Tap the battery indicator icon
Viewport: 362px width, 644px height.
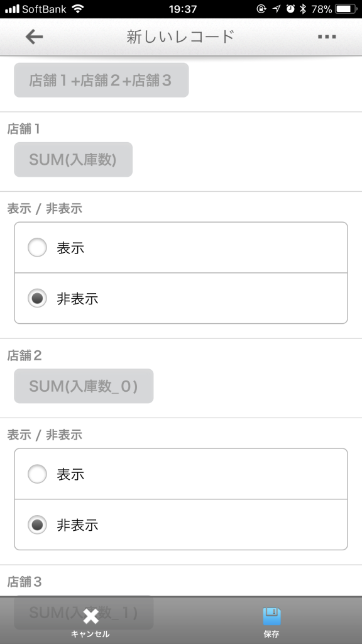346,9
